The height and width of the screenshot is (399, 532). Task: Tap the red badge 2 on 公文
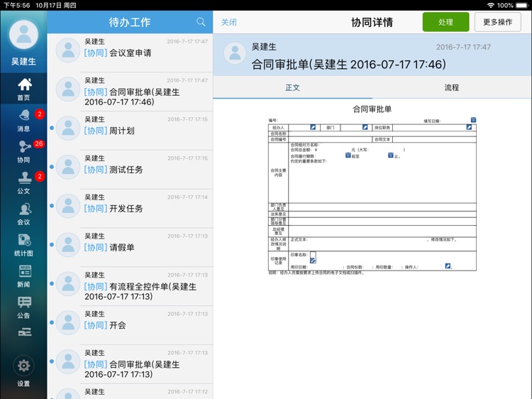[x=40, y=176]
